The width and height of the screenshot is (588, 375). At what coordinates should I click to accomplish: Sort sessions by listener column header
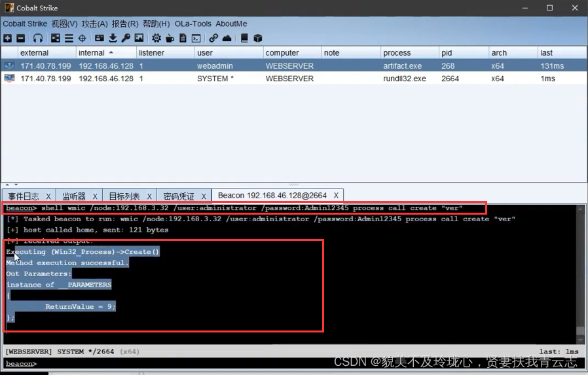click(166, 53)
